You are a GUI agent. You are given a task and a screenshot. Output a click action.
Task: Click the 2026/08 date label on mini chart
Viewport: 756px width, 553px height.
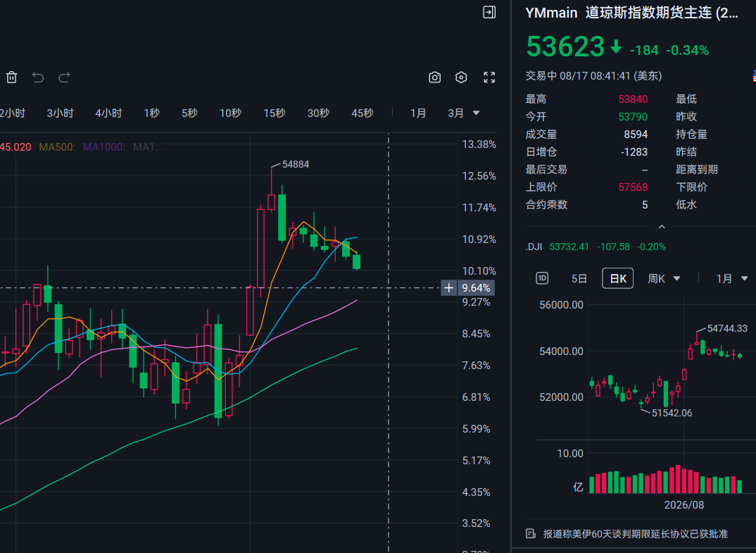tap(683, 505)
